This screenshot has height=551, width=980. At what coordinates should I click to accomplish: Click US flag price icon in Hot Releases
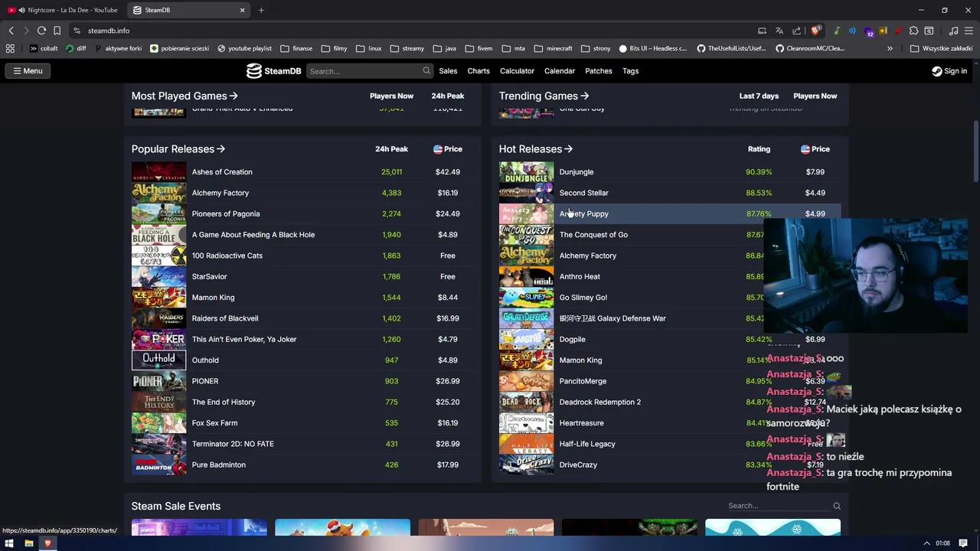tap(805, 149)
